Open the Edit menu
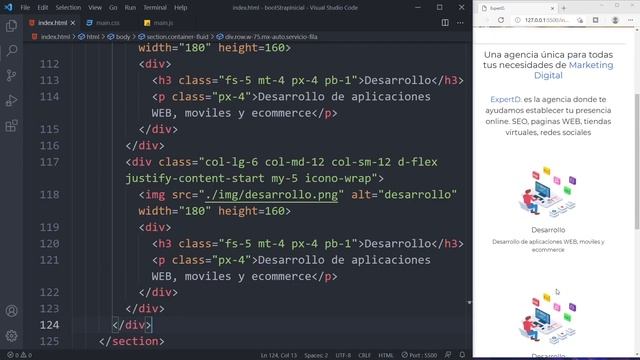Screen dimensions: 640x360 42,7
